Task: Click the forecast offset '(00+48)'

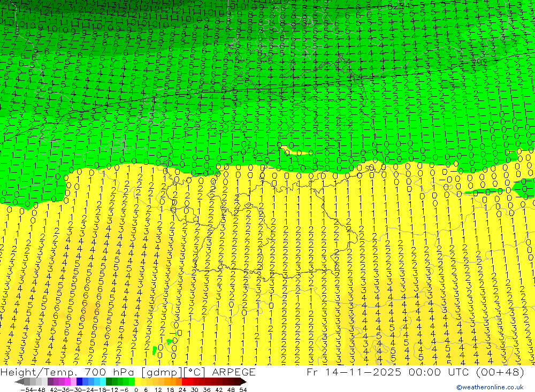Action: point(500,372)
